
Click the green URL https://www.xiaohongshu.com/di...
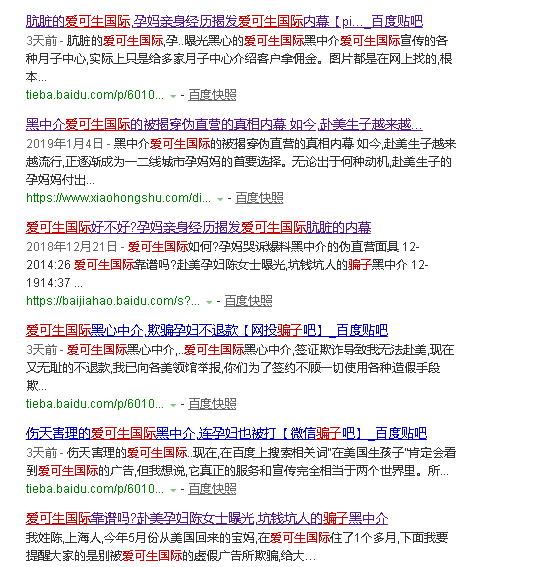coord(119,198)
